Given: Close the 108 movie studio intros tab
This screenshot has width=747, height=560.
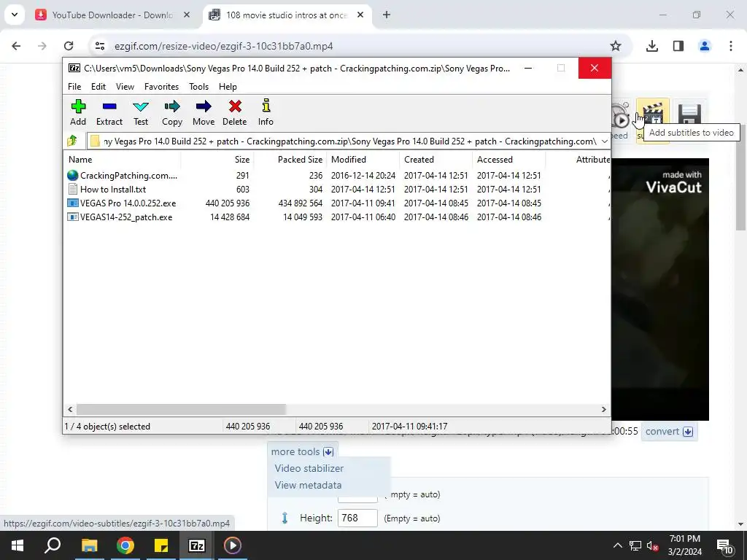Looking at the screenshot, I should [360, 15].
